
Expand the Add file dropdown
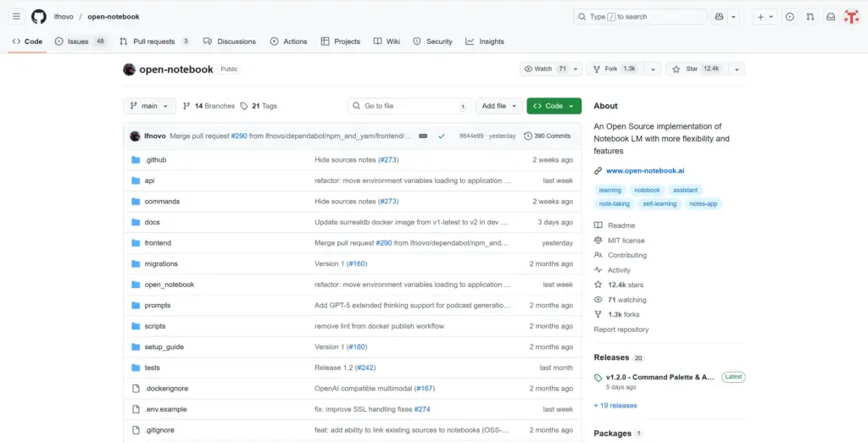pos(498,106)
